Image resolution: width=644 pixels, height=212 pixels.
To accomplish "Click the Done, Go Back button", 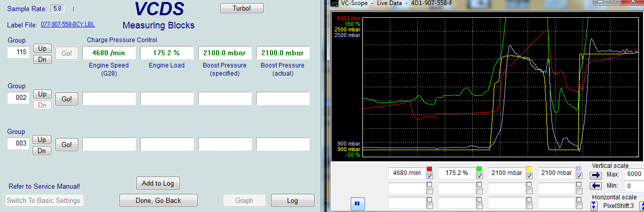I will 158,200.
